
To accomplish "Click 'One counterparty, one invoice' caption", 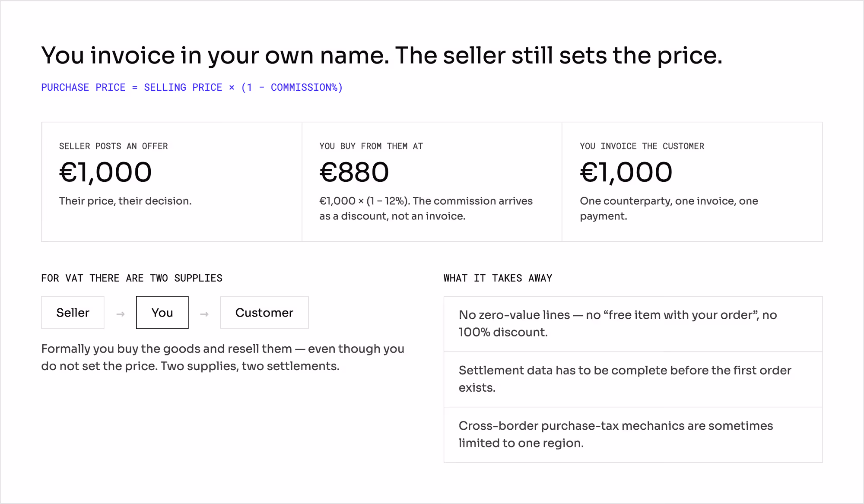I will tap(669, 209).
